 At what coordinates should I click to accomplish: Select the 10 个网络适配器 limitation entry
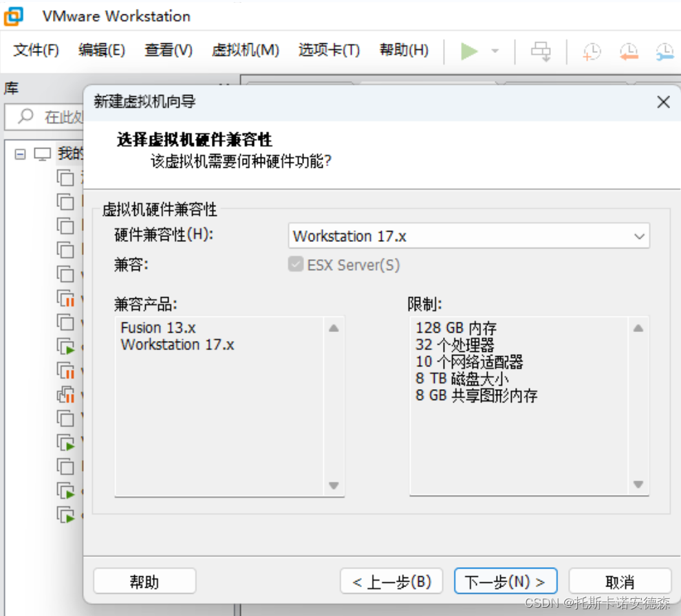point(469,362)
